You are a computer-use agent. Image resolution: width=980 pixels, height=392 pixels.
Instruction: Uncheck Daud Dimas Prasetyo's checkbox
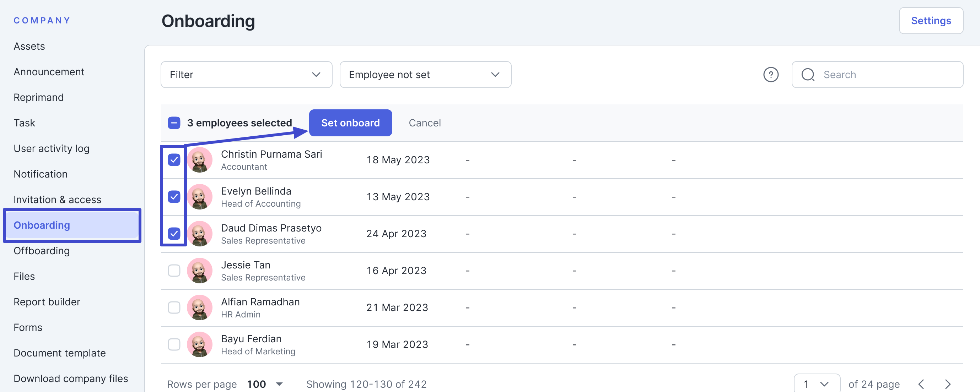174,233
